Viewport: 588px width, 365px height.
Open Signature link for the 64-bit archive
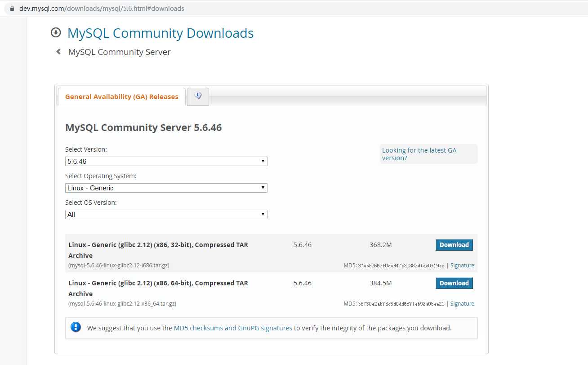pyautogui.click(x=462, y=304)
